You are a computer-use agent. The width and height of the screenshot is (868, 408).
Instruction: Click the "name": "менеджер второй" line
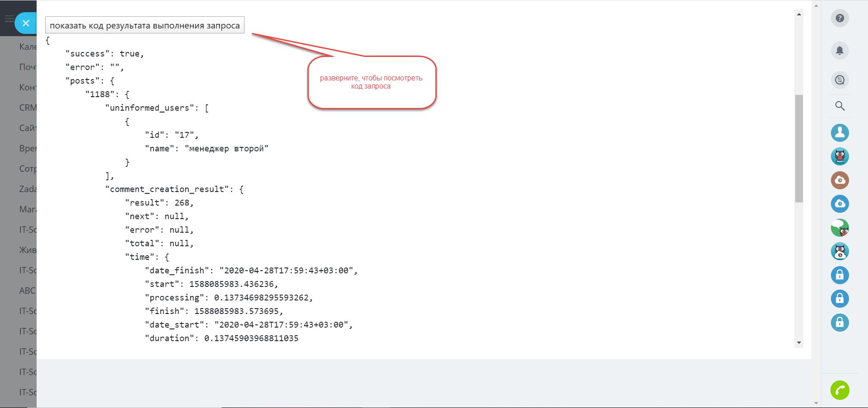click(x=207, y=149)
